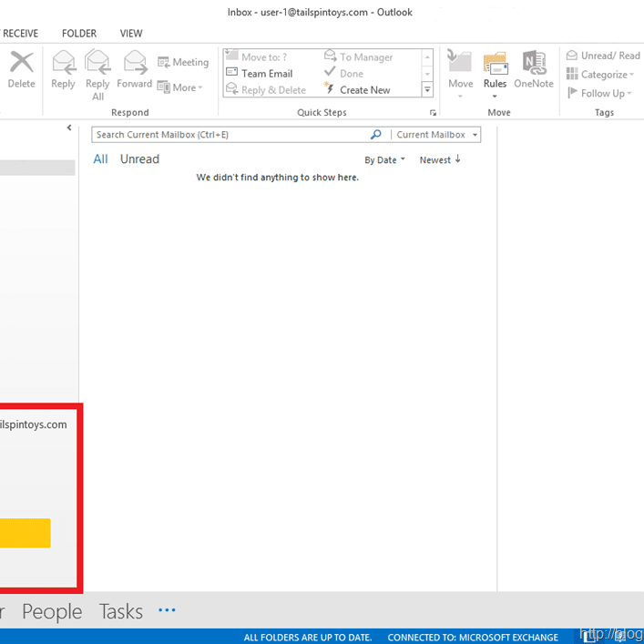Expand the Quick Steps gallery
This screenshot has width=644, height=644.
(x=427, y=89)
